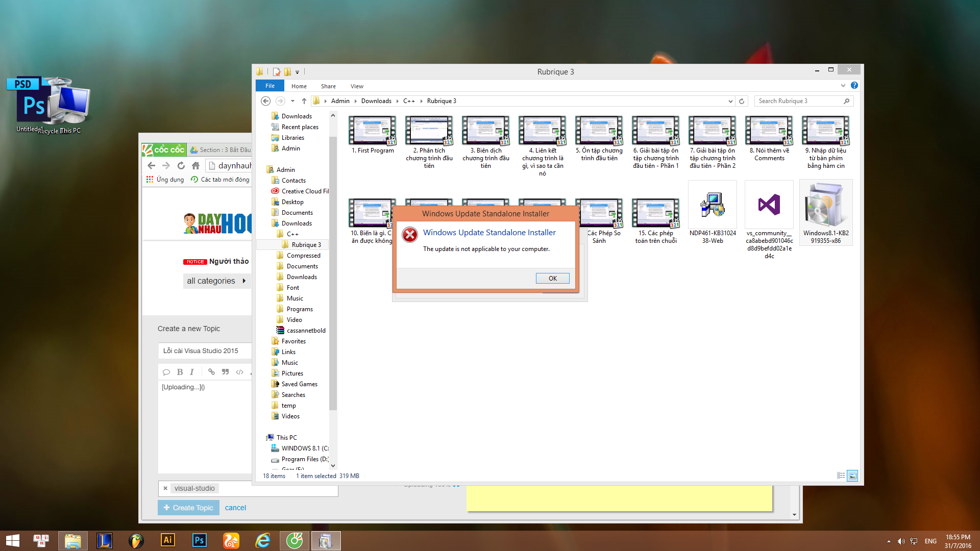Click the clock showing 18:55 PM
Screen dimensions: 980x551
click(958, 541)
